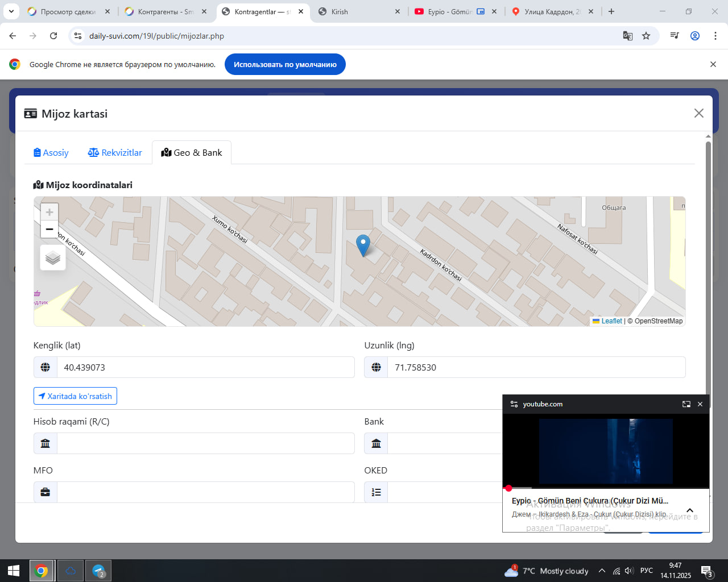Switch to the Asosiy tab
Image resolution: width=728 pixels, height=582 pixels.
click(51, 153)
